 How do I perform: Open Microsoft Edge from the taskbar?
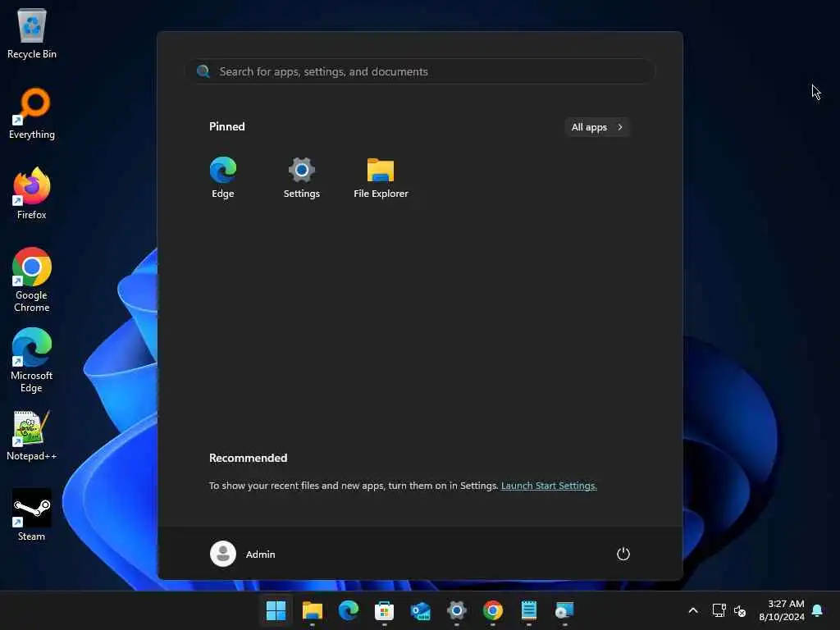348,610
